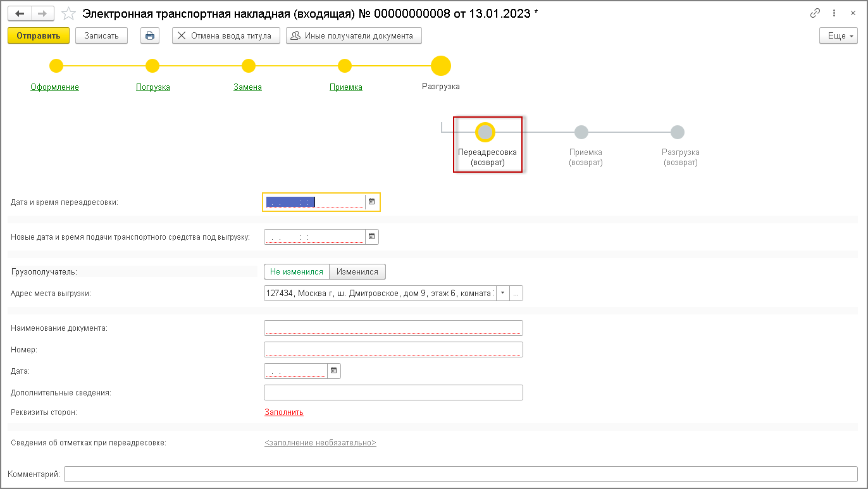The height and width of the screenshot is (489, 868).
Task: Open Иные получатели документа
Action: coord(354,36)
